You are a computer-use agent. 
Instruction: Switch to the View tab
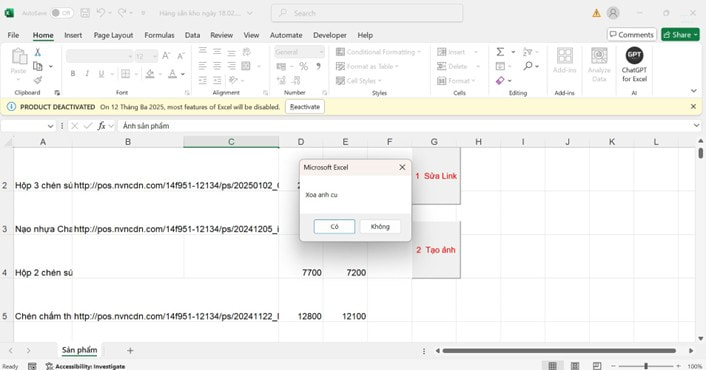251,35
